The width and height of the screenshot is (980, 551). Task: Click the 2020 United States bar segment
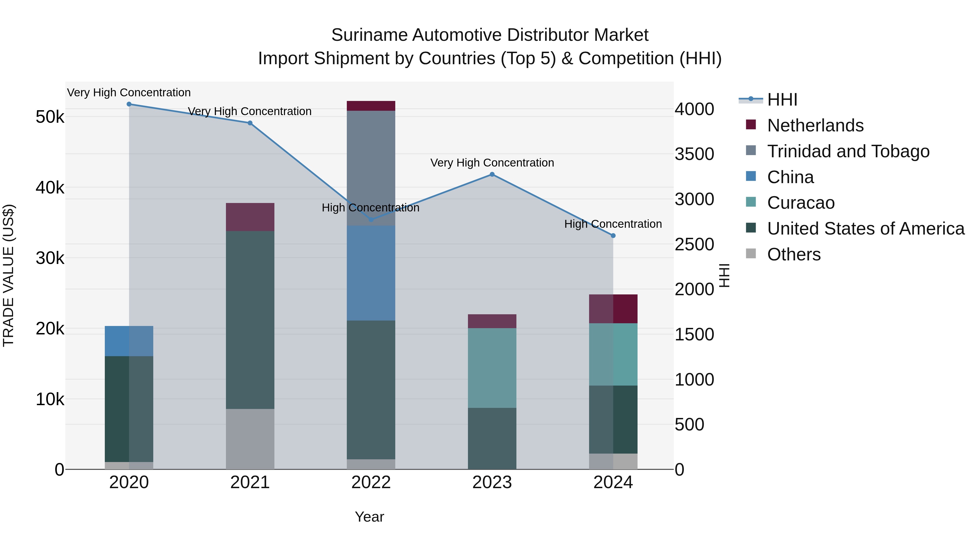(129, 409)
